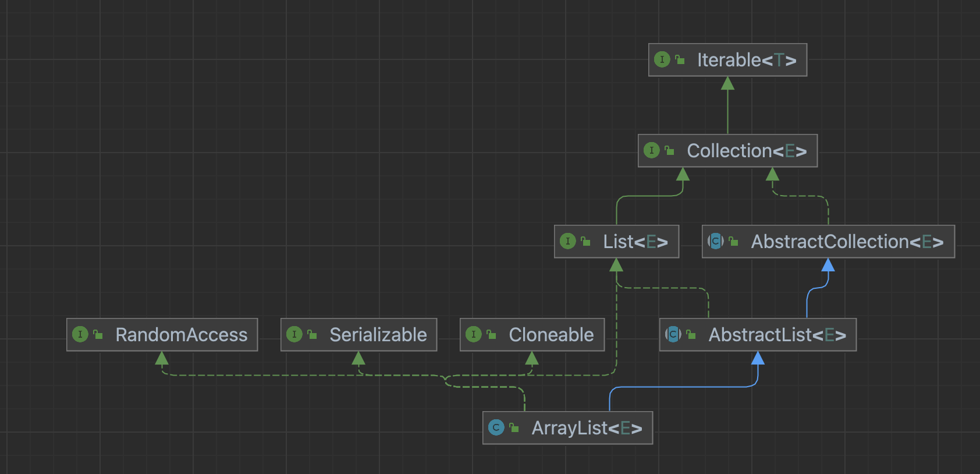Click public lock icon on List<E>
This screenshot has height=474, width=980.
tap(585, 241)
